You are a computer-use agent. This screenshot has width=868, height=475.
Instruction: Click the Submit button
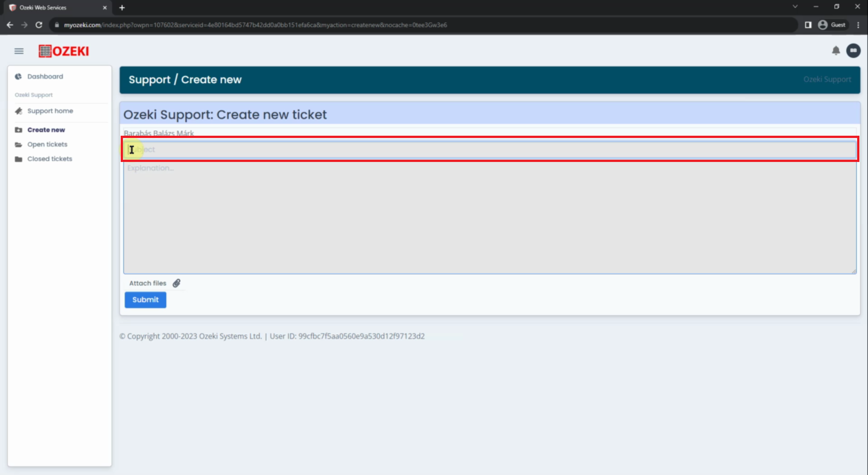[146, 299]
